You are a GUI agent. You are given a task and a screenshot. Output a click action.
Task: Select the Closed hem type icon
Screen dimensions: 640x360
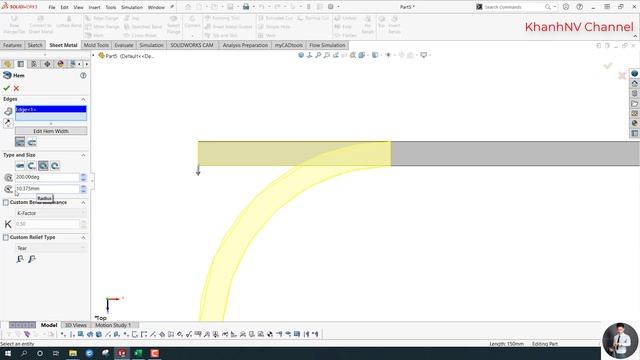[x=20, y=166]
